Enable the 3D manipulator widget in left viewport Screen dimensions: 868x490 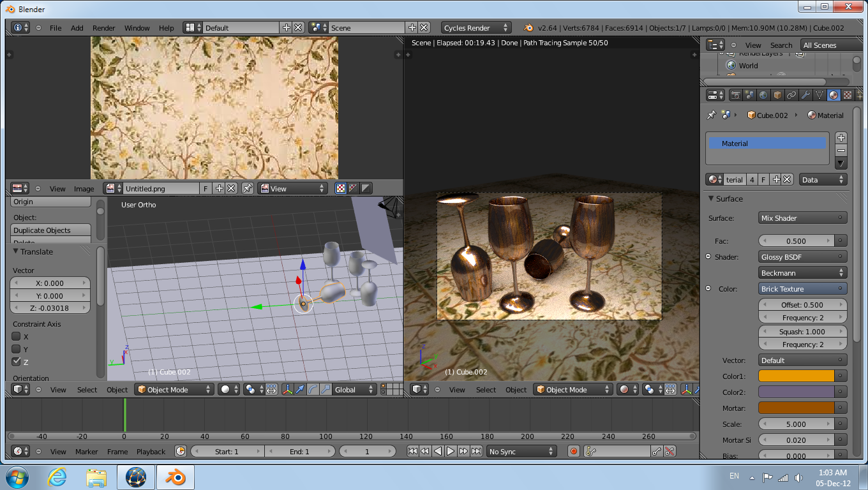click(x=288, y=389)
